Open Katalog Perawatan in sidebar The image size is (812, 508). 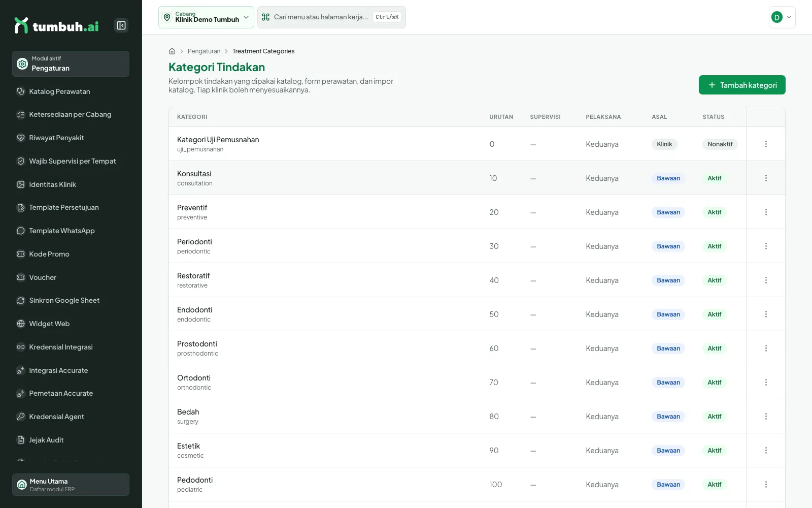click(71, 91)
